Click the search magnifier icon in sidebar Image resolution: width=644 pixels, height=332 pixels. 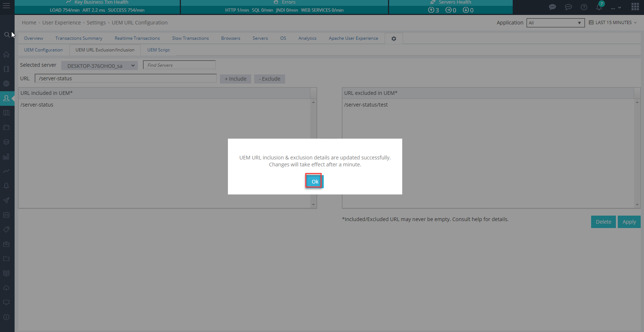7,35
